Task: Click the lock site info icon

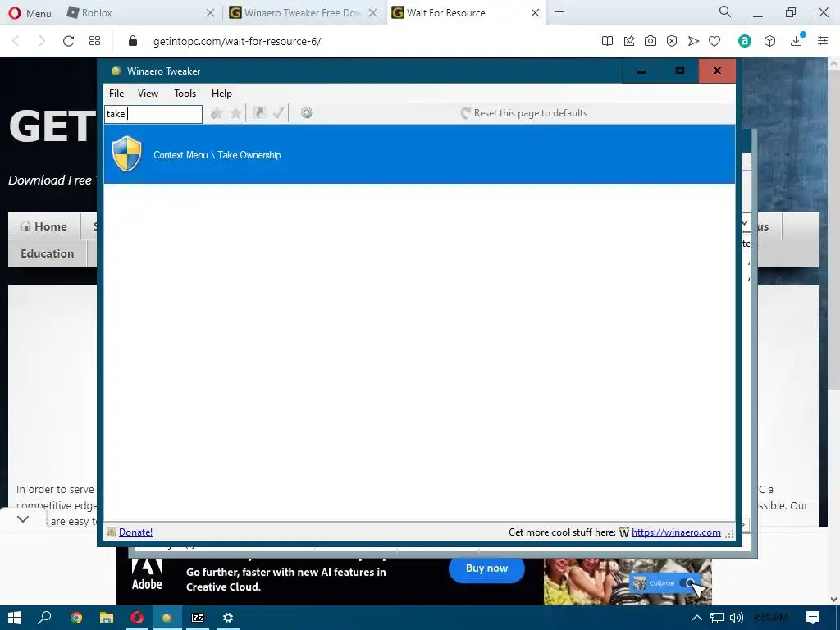Action: 133,41
